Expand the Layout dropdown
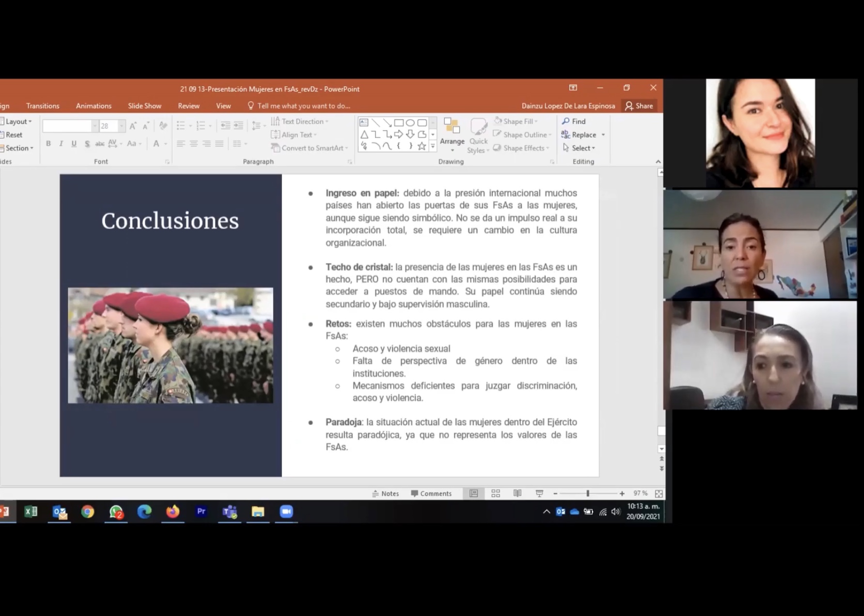The height and width of the screenshot is (616, 864). (x=18, y=122)
